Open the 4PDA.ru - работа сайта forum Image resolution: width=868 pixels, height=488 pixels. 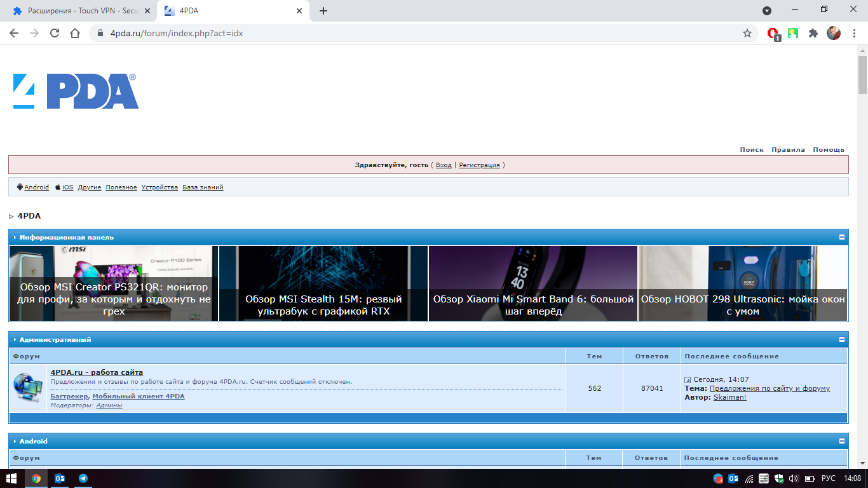(x=97, y=372)
